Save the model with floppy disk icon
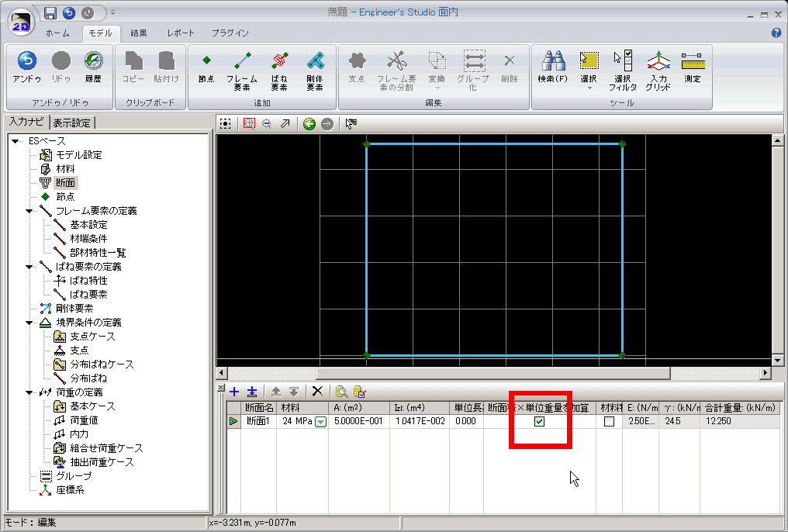 click(x=50, y=13)
